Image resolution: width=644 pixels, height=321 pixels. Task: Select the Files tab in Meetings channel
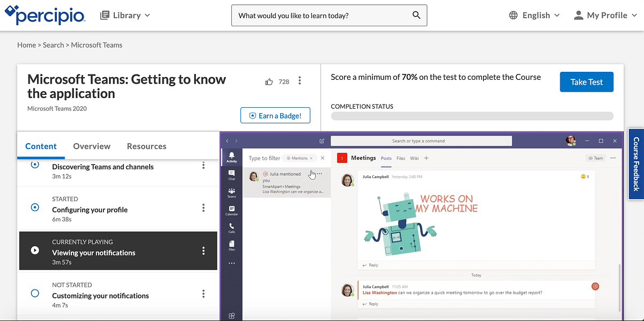click(401, 158)
